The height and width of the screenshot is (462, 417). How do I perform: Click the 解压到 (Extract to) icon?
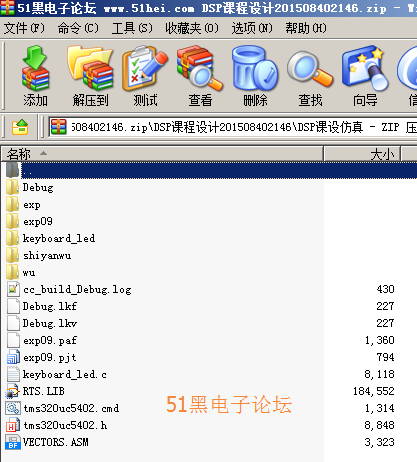[x=90, y=76]
